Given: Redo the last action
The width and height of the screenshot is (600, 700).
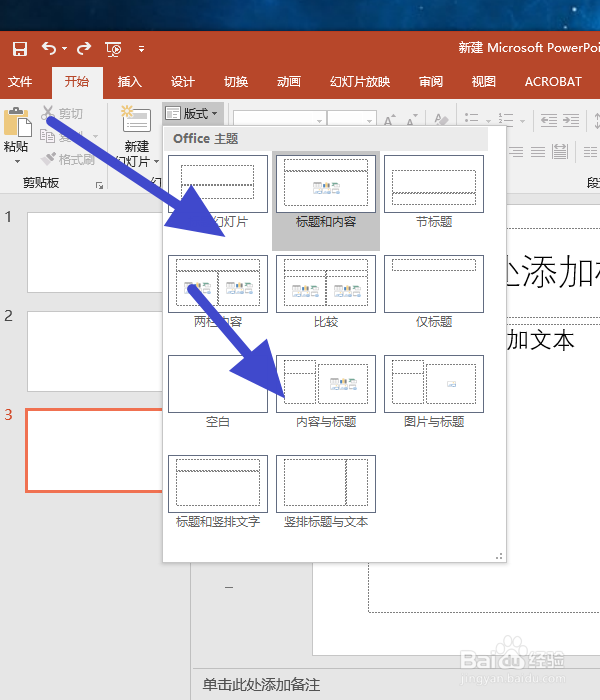Looking at the screenshot, I should [84, 48].
